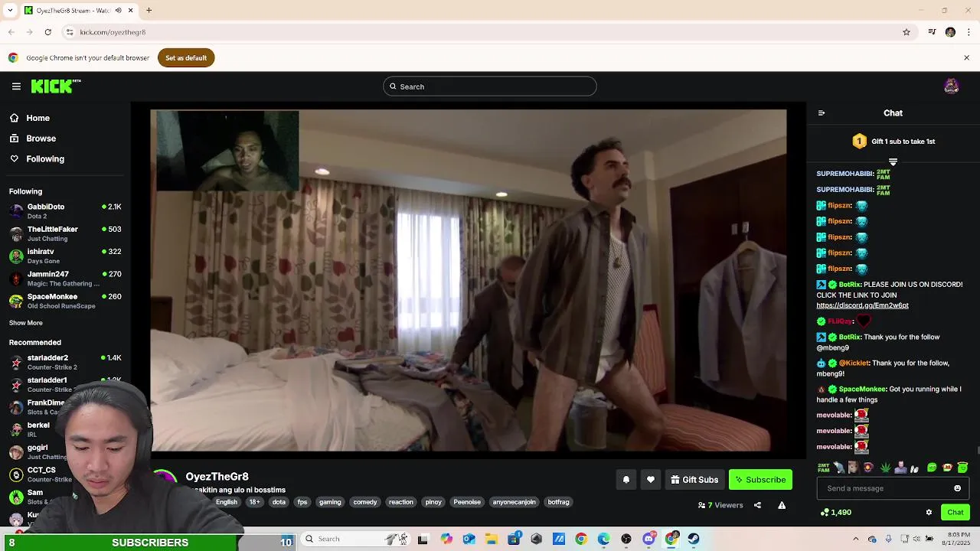980x551 pixels.
Task: Pick the green chat-bubble face emote
Action: tap(932, 468)
